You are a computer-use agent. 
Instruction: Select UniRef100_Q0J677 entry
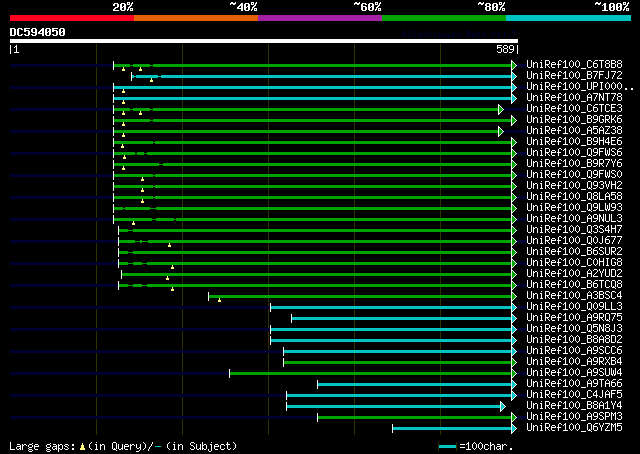tap(574, 241)
